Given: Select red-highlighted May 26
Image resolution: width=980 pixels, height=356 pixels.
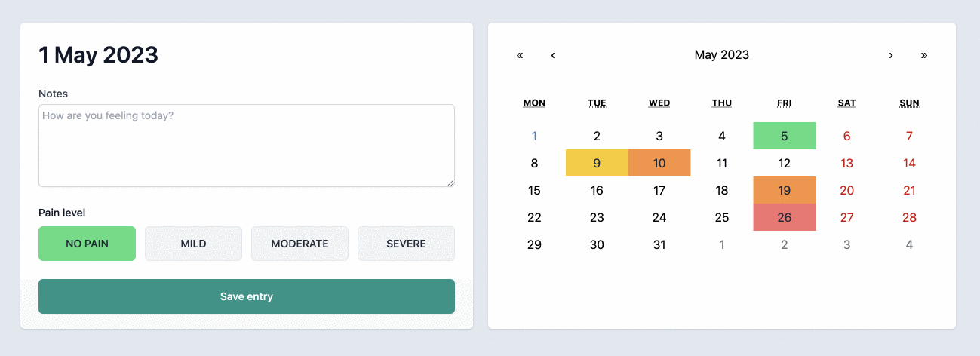Looking at the screenshot, I should tap(785, 217).
